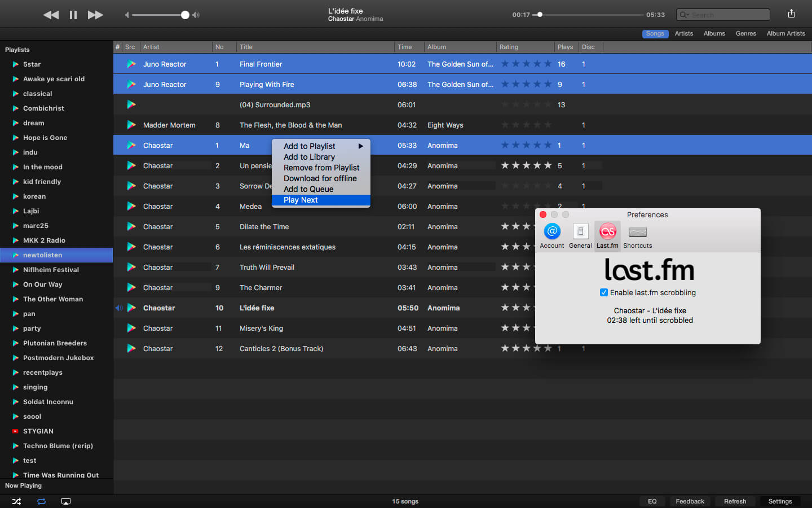Sort tracks by Time column header
Screen dimensions: 812x508
(409, 47)
